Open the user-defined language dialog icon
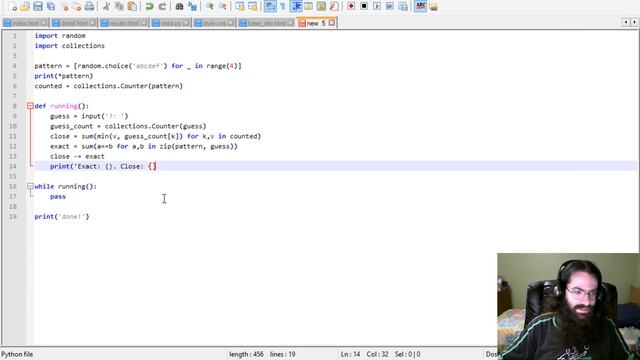 309,6
